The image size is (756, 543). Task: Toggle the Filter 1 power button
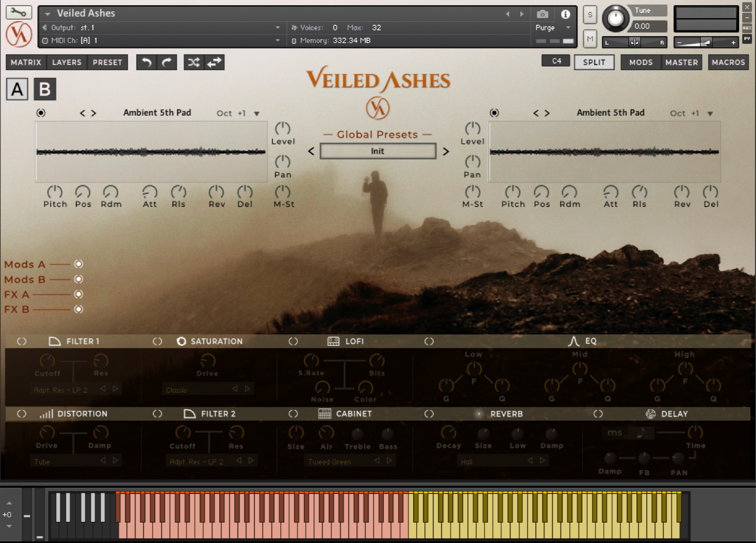(22, 341)
